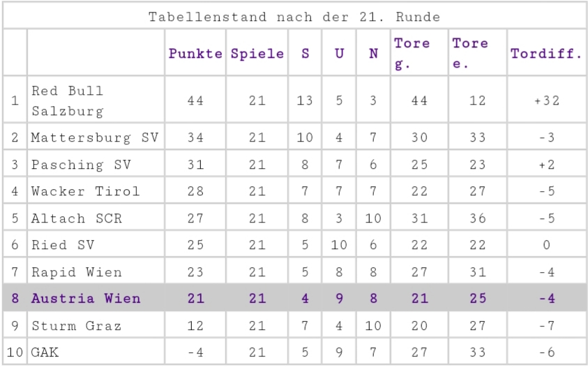Select the U draws column header
The height and width of the screenshot is (367, 588).
pos(339,53)
